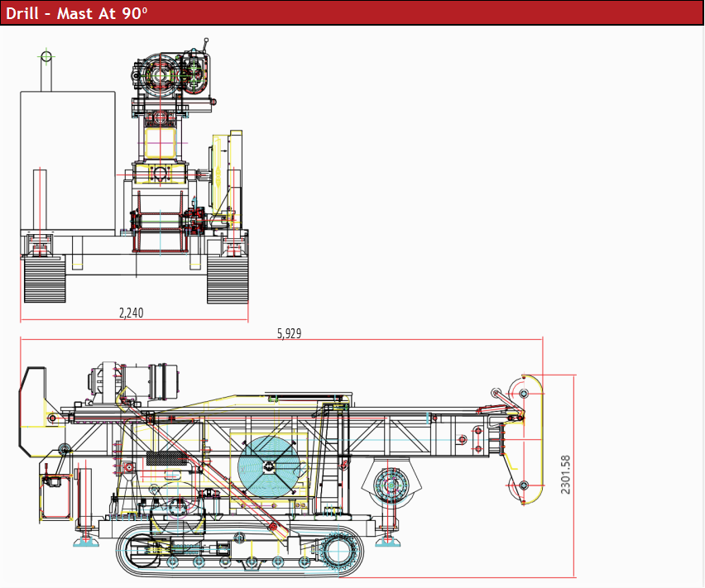This screenshot has height=588, width=705.
Task: Click the front view winch assembly
Action: [163, 222]
